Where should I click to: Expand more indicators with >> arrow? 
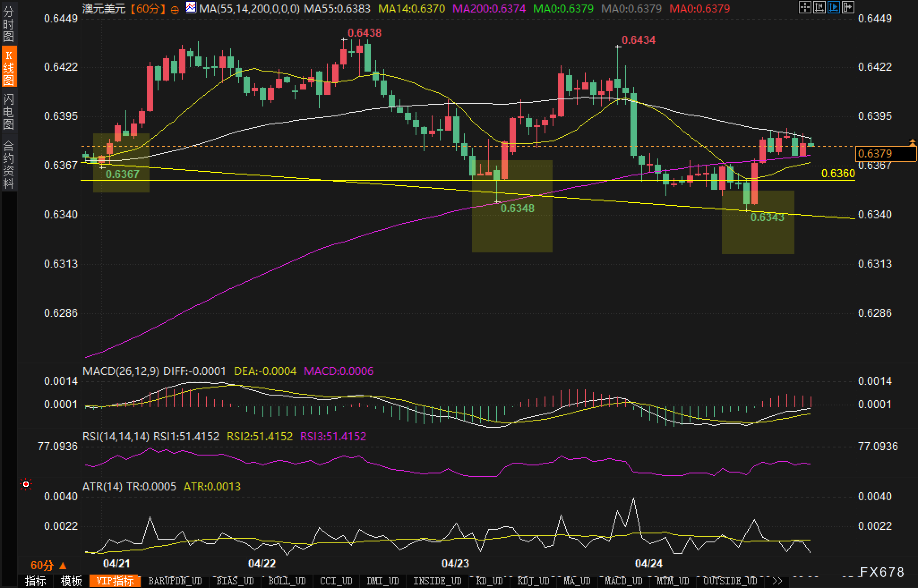[x=777, y=581]
